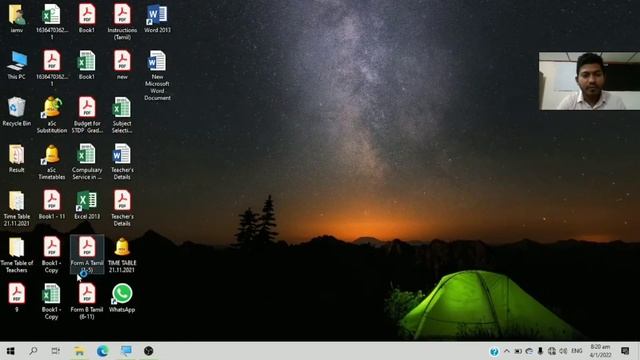Image resolution: width=640 pixels, height=360 pixels.
Task: Open the Windows Start menu
Action: 11,351
